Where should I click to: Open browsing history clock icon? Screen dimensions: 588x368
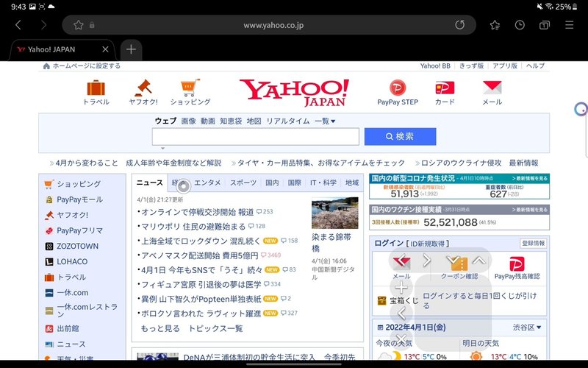[520, 25]
